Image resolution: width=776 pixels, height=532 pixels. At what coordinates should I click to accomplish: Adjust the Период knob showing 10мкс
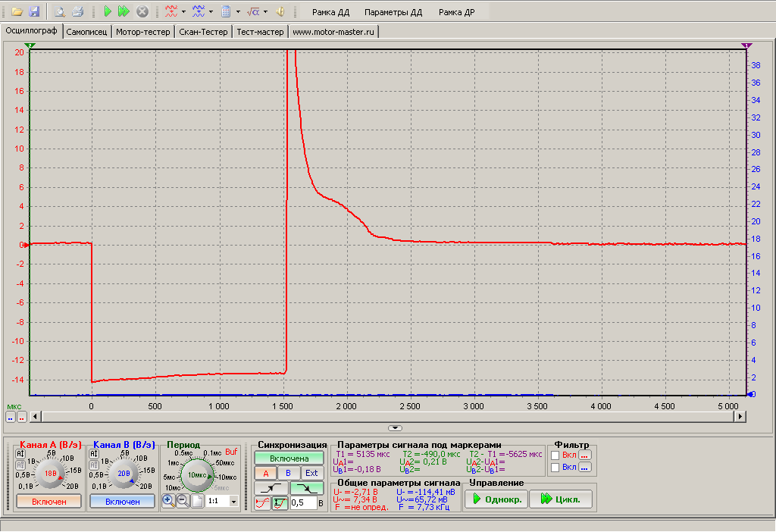(x=197, y=475)
